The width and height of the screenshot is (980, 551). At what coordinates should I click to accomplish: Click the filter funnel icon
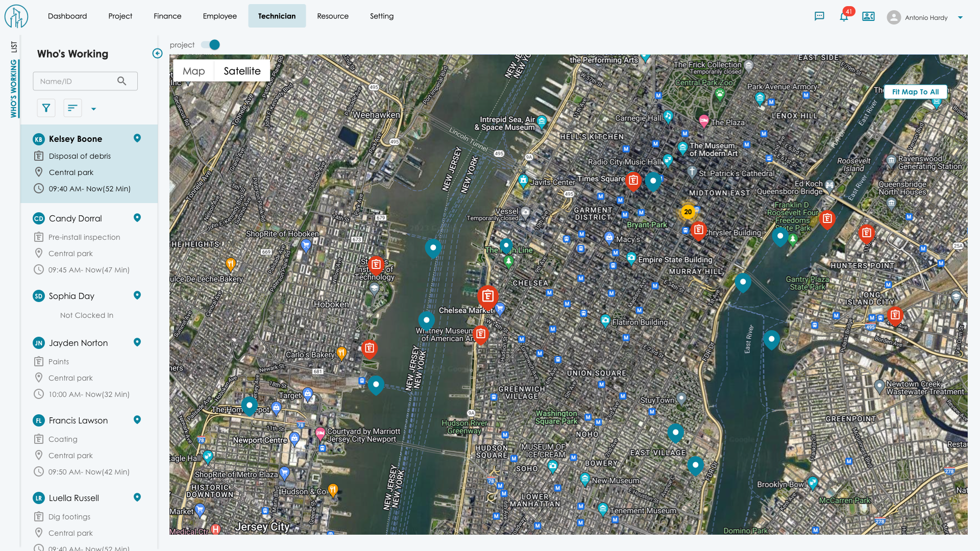(46, 108)
